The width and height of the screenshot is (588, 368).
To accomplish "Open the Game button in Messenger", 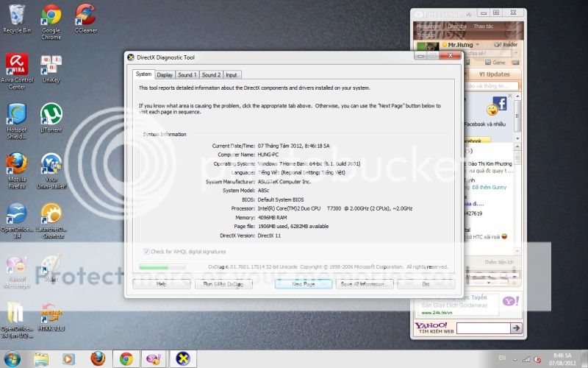I will click(x=495, y=63).
